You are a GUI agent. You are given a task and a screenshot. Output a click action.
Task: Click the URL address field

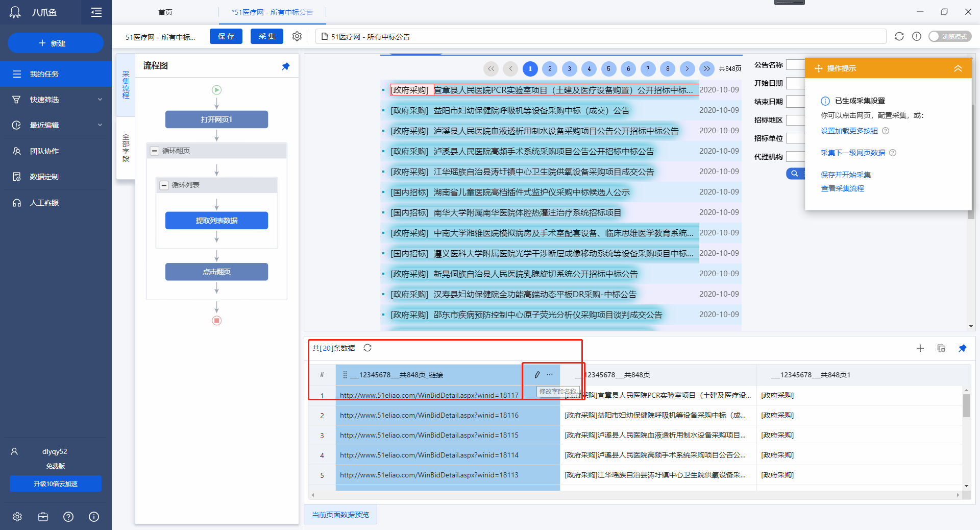(x=601, y=36)
